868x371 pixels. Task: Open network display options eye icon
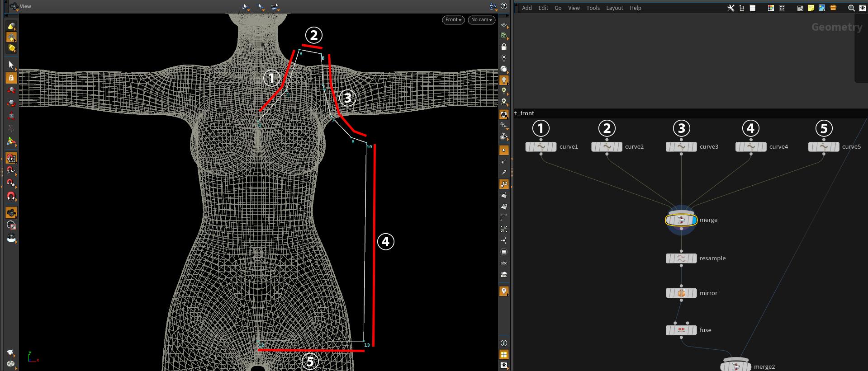click(x=862, y=8)
